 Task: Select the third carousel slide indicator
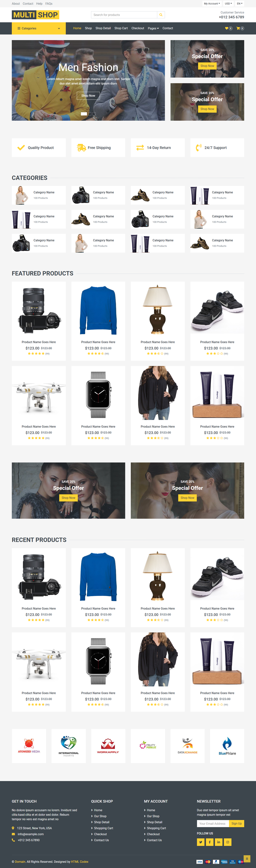point(94,114)
